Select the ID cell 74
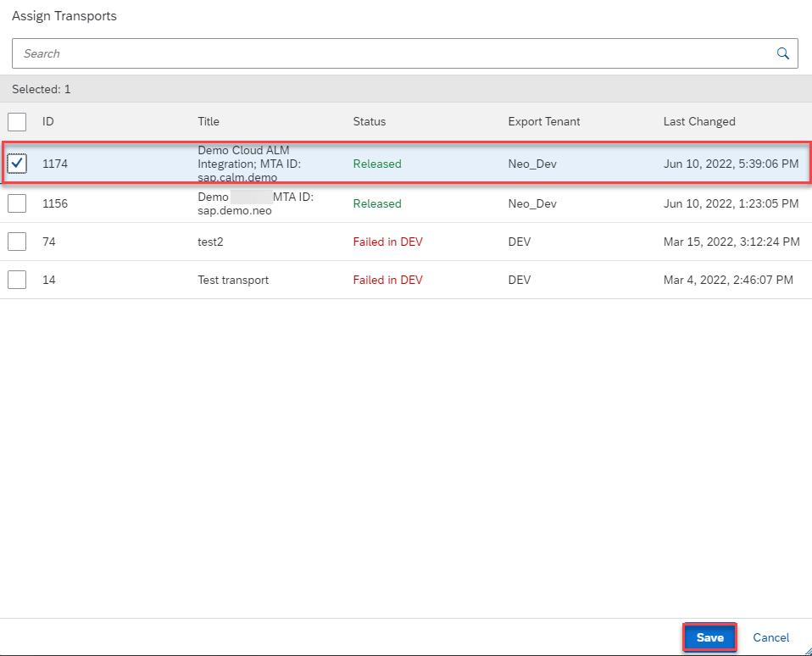This screenshot has height=656, width=812. pos(48,242)
